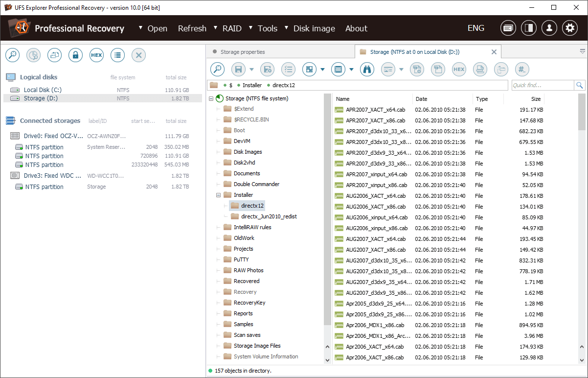The image size is (588, 378).
Task: Open the dropdown arrow beside grid view icon
Action: click(323, 70)
